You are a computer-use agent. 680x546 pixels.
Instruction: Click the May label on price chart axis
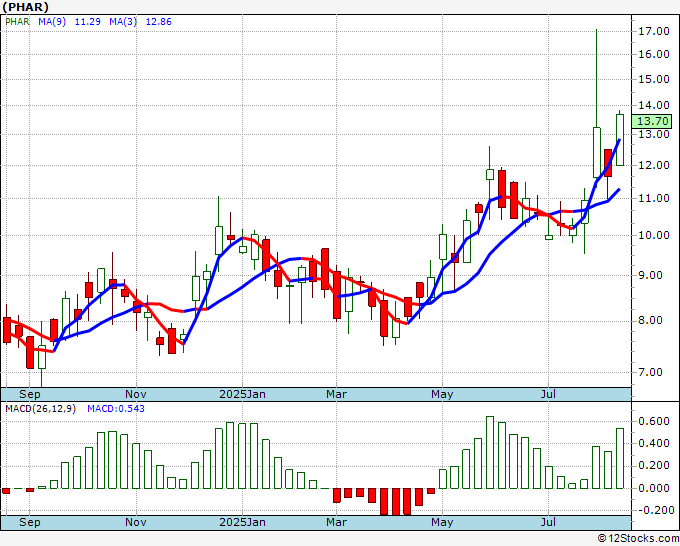[442, 394]
